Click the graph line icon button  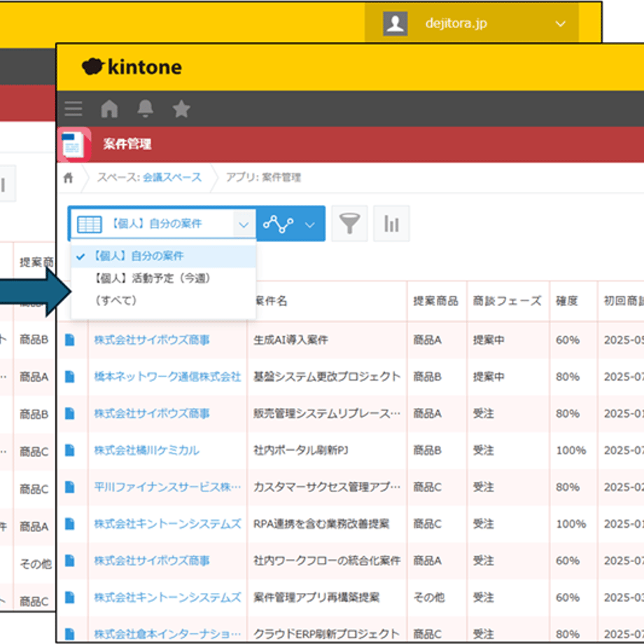[278, 224]
